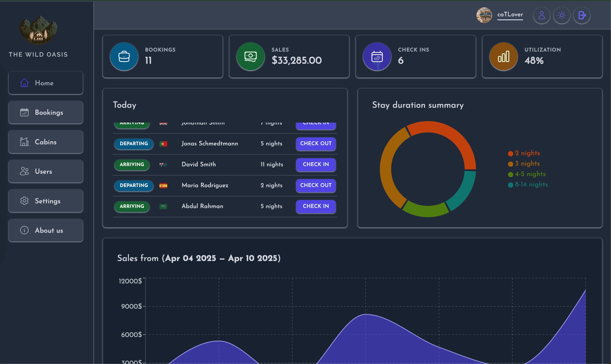Click the Home house icon
Image resolution: width=611 pixels, height=364 pixels.
[24, 83]
